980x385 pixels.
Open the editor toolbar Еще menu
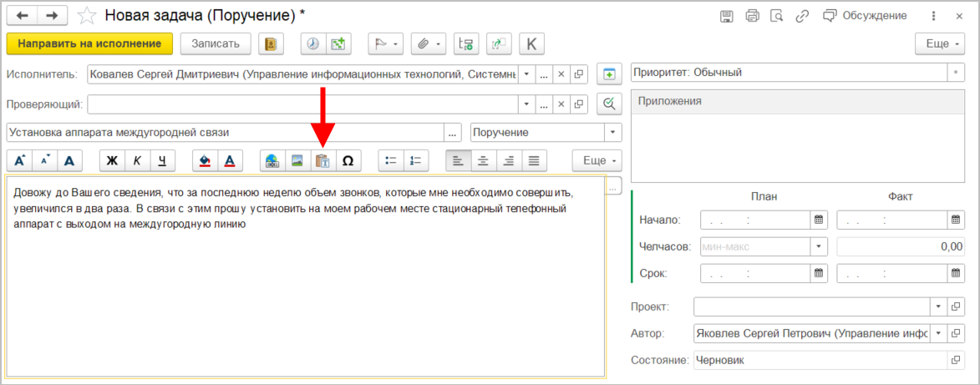[598, 160]
